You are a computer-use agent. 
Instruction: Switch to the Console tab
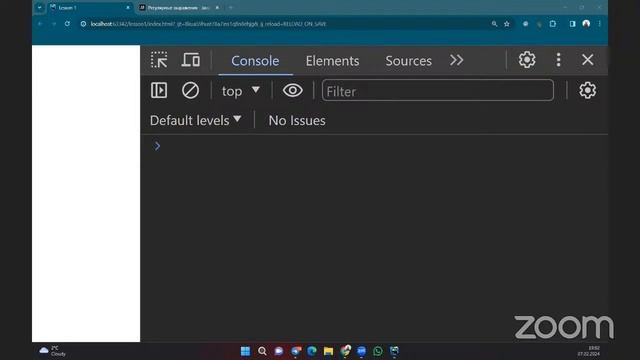(255, 61)
